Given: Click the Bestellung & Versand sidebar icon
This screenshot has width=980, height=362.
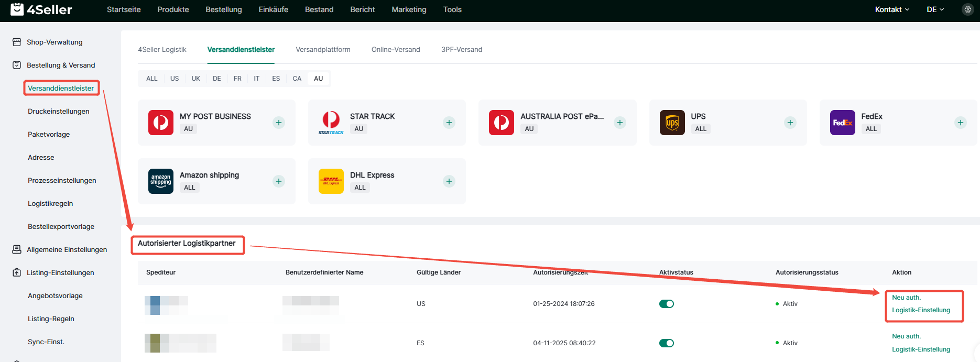Looking at the screenshot, I should [17, 65].
